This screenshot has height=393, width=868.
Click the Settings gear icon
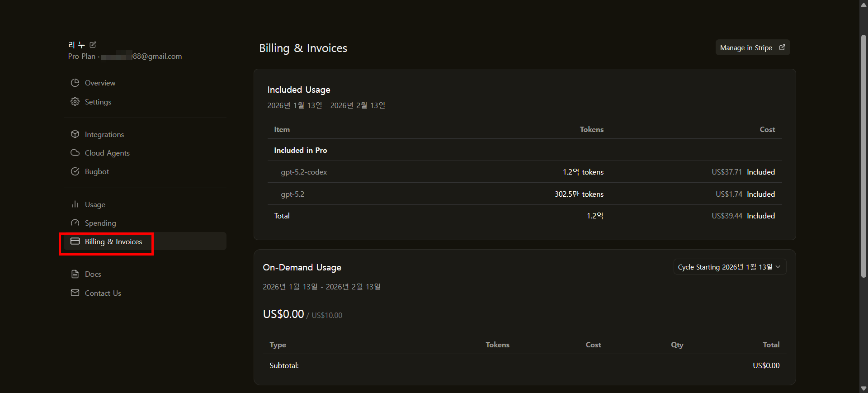coord(75,102)
